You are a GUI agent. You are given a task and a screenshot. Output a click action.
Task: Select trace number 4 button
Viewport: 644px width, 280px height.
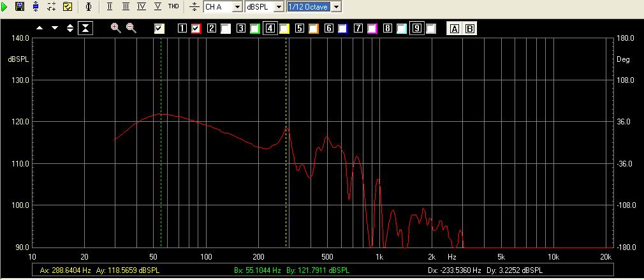(270, 29)
